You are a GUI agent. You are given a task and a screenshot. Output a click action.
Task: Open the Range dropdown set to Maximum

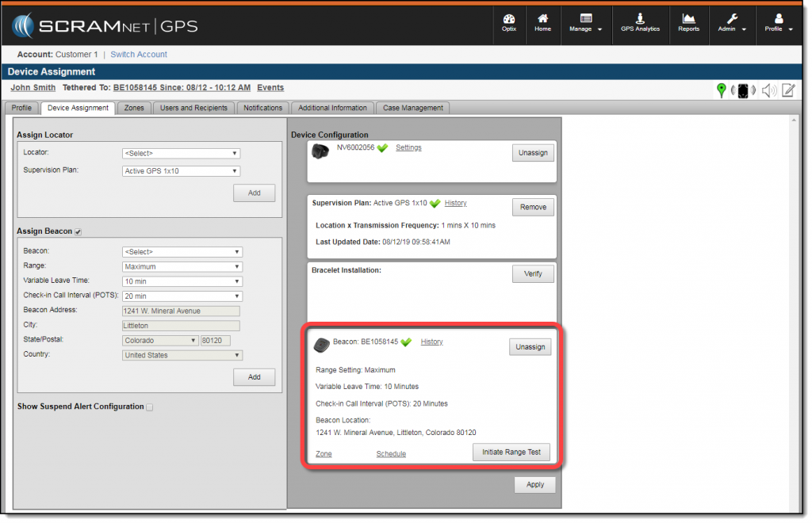(x=182, y=266)
